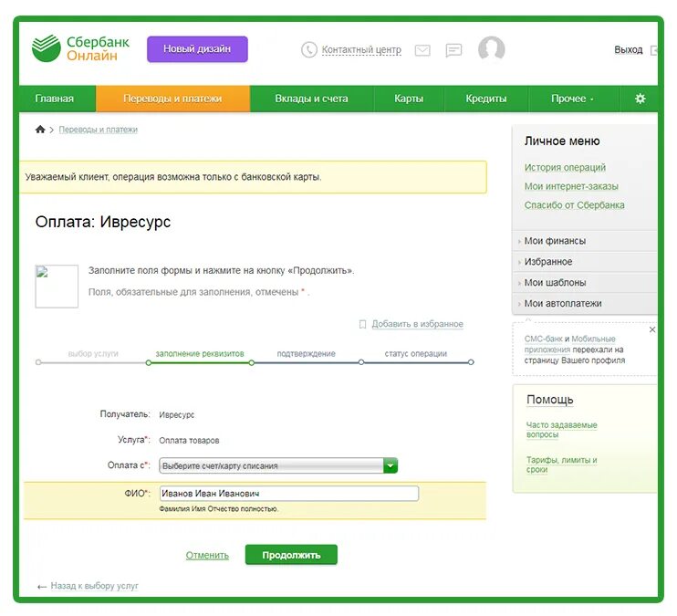
Task: Expand Мои автоплатежи section
Action: pos(563,303)
